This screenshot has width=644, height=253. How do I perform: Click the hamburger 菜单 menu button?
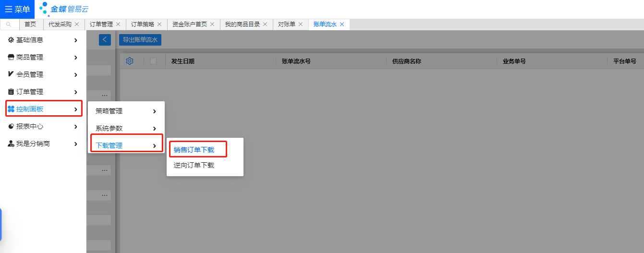[17, 9]
